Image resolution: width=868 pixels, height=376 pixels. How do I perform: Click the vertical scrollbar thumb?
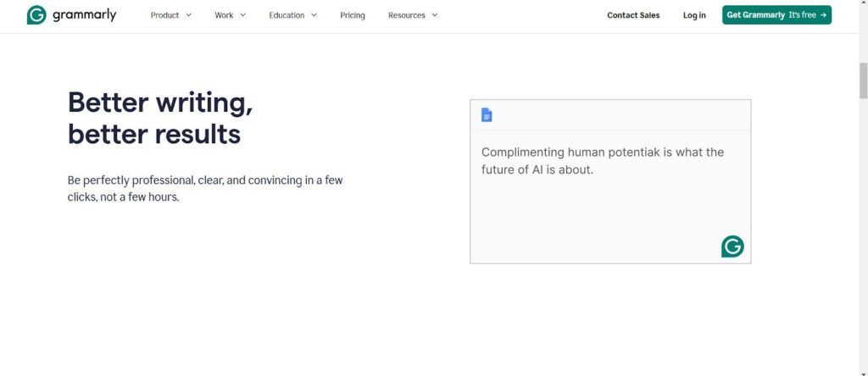(863, 80)
